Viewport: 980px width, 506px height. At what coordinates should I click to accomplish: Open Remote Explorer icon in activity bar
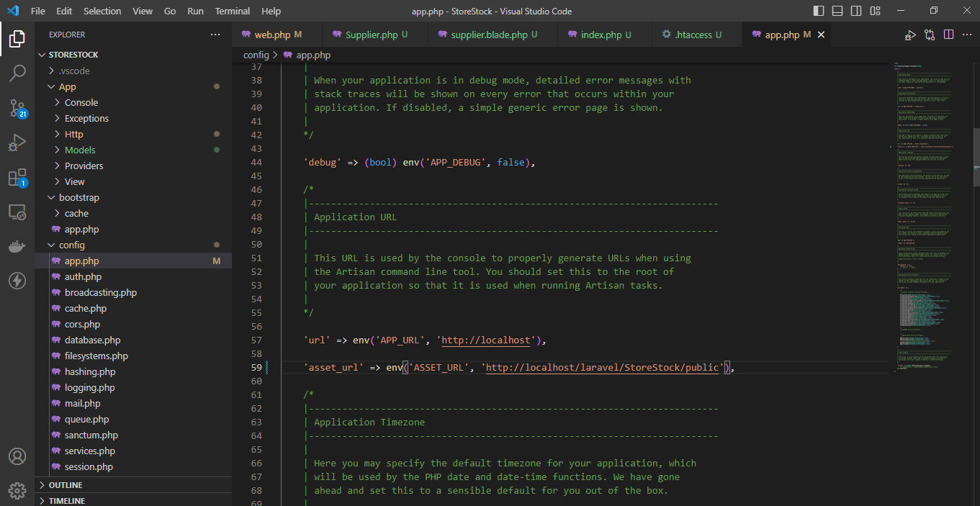pos(17,212)
